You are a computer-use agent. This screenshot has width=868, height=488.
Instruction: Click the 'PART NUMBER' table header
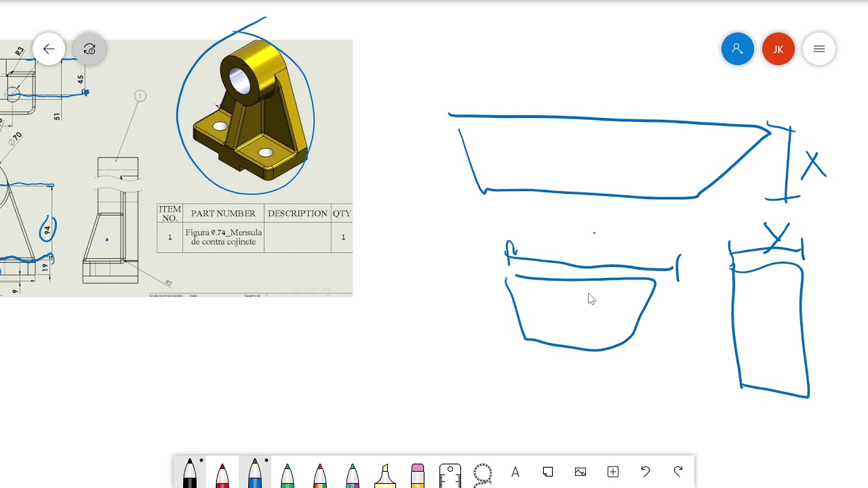(x=223, y=213)
